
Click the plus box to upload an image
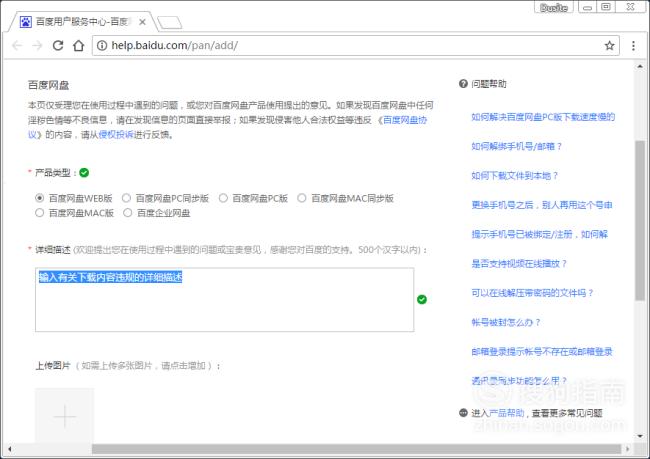pyautogui.click(x=64, y=416)
